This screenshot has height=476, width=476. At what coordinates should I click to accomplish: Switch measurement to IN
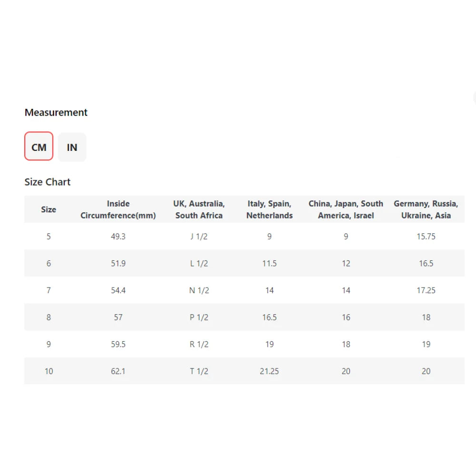click(x=72, y=147)
